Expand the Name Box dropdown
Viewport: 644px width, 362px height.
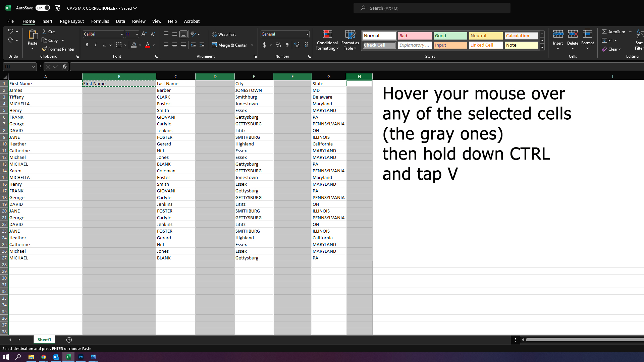click(x=33, y=67)
